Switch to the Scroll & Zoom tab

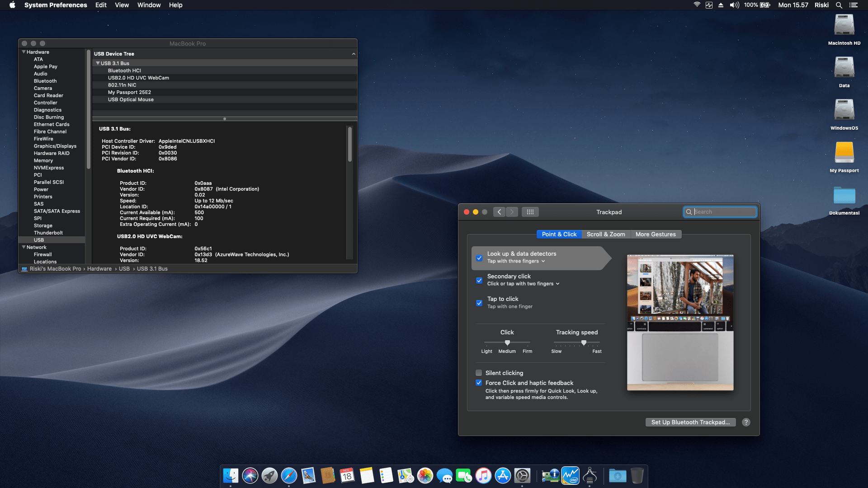pos(606,234)
